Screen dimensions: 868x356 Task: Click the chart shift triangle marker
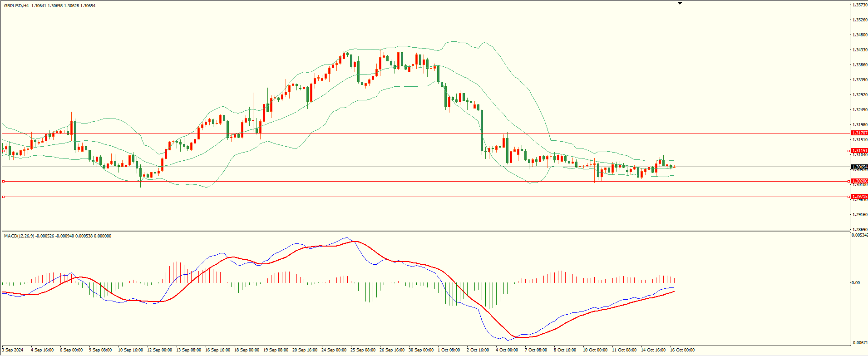coord(680,3)
